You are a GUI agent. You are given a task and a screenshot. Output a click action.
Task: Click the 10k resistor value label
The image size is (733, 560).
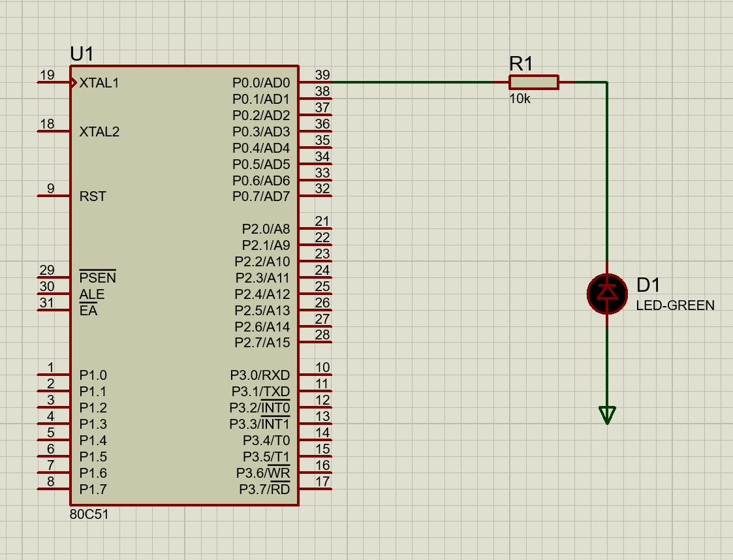[520, 99]
